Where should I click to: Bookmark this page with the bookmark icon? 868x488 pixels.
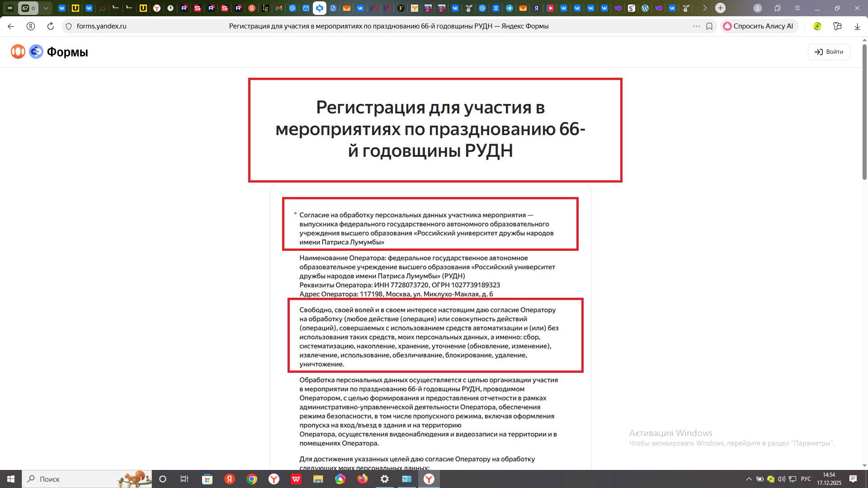(709, 26)
